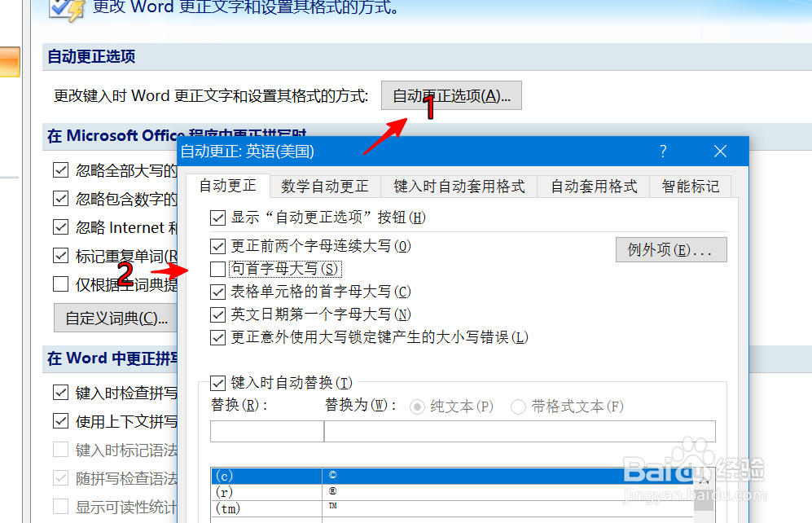Click the ® symbol cell in replacement list

click(332, 491)
